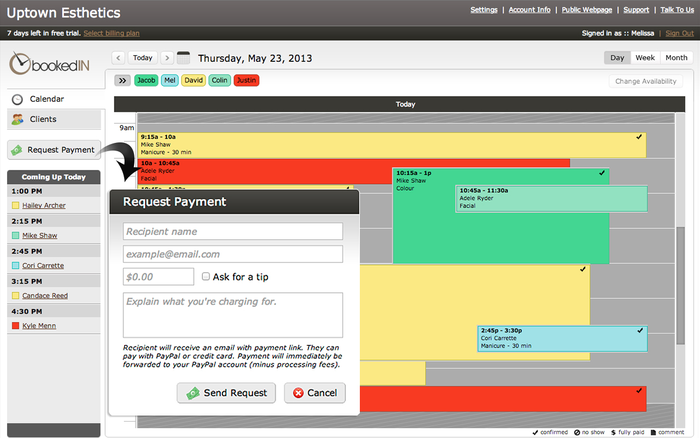This screenshot has height=438, width=700.
Task: Switch to Week view tab
Action: (646, 58)
